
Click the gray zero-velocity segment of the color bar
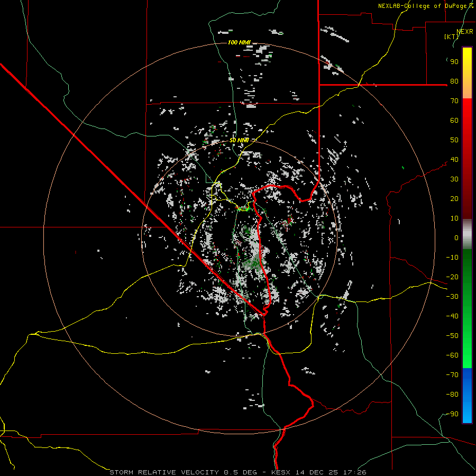(x=467, y=234)
